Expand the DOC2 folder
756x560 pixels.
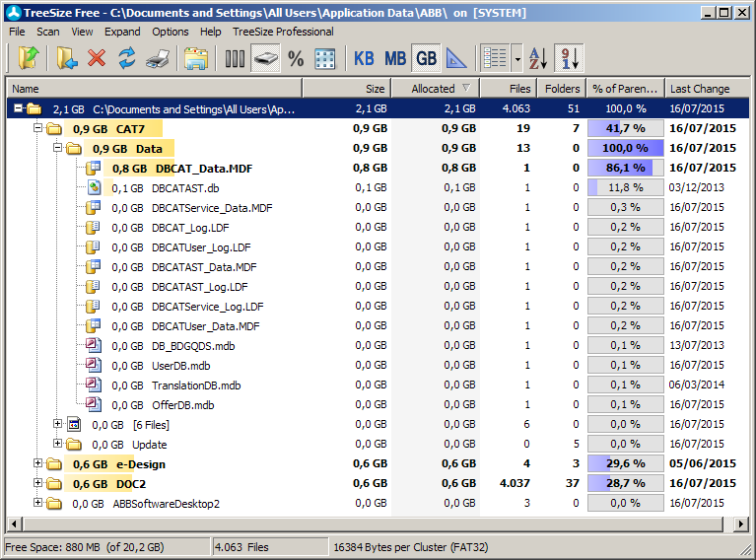point(37,483)
